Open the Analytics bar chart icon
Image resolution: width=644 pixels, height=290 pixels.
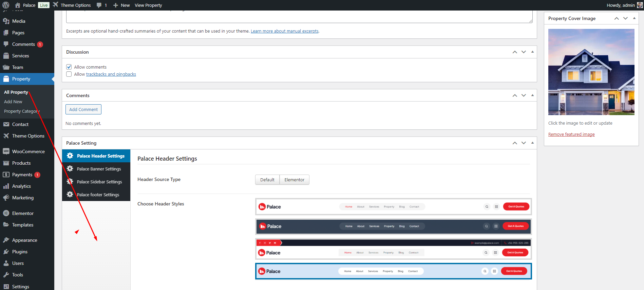(x=6, y=186)
